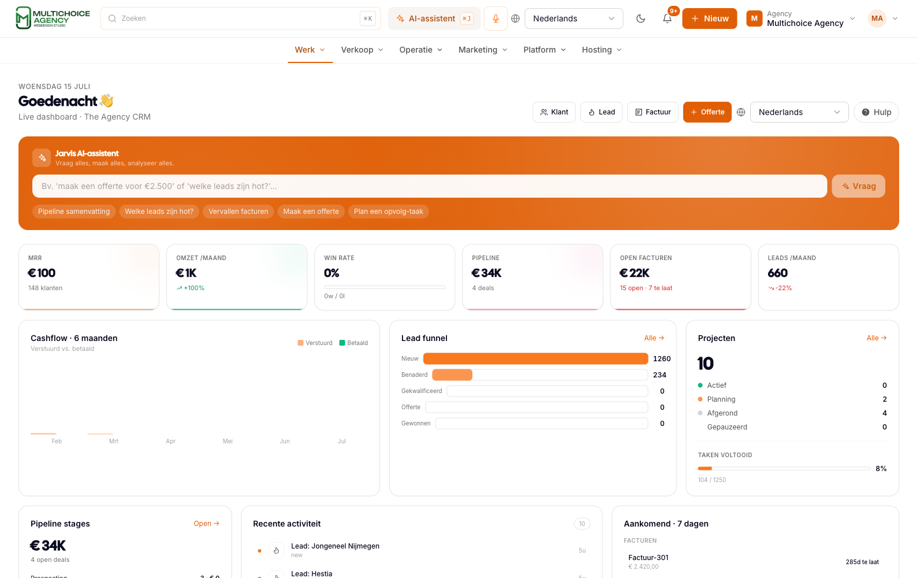Select the Pipeline samenvatting suggestion chip
The height and width of the screenshot is (578, 924).
tap(74, 212)
